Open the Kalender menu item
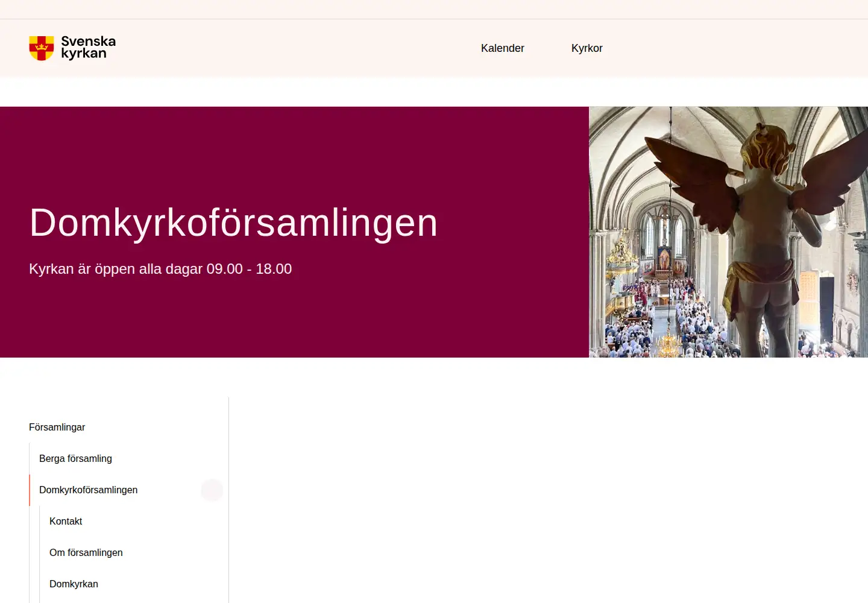The image size is (868, 603). [503, 48]
